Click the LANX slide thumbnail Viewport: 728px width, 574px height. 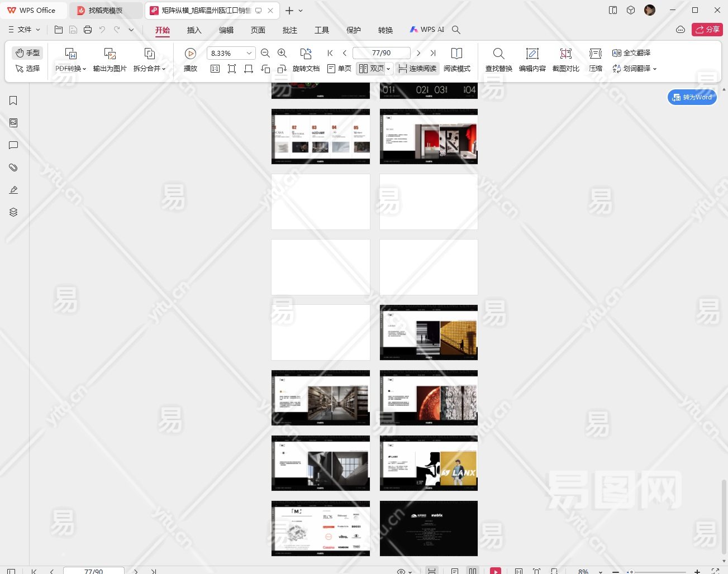click(429, 463)
